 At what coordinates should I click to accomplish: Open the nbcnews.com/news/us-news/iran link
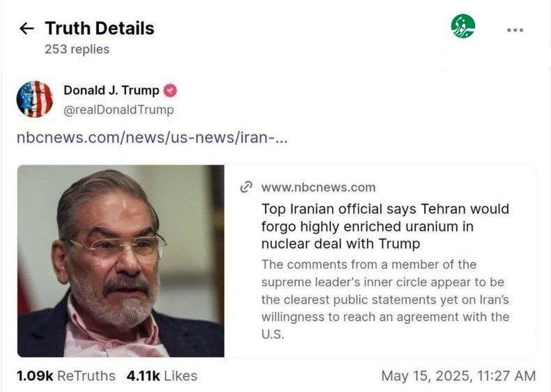click(x=152, y=138)
